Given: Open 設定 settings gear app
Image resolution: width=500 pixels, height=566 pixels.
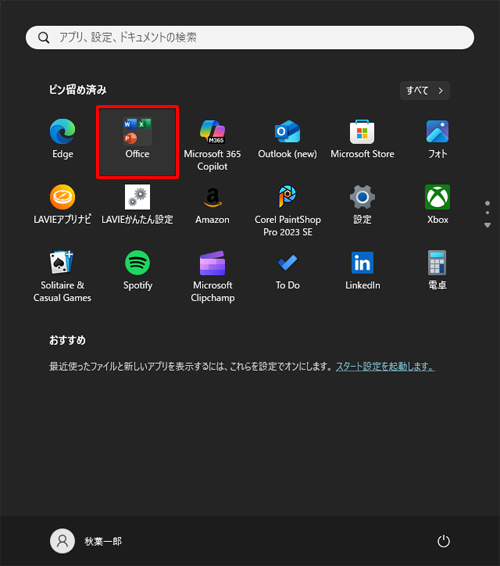Looking at the screenshot, I should point(362,205).
